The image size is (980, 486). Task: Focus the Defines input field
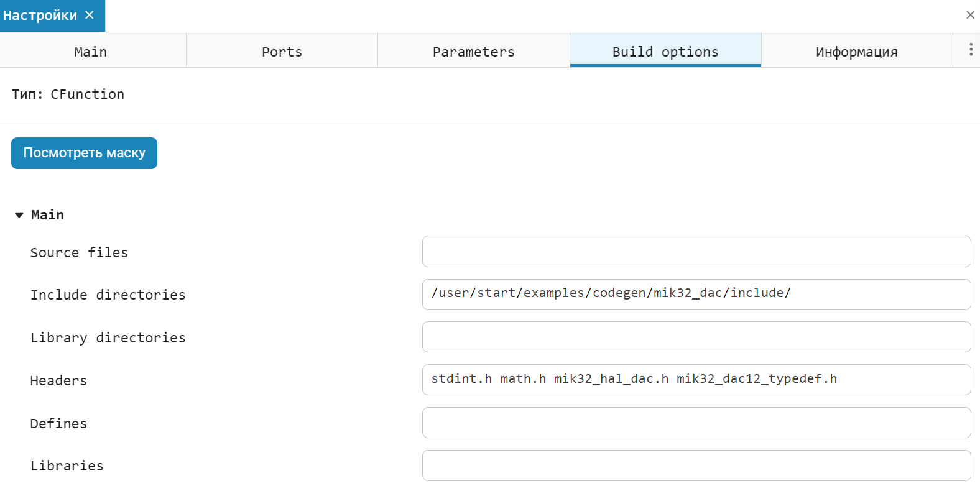tap(696, 423)
